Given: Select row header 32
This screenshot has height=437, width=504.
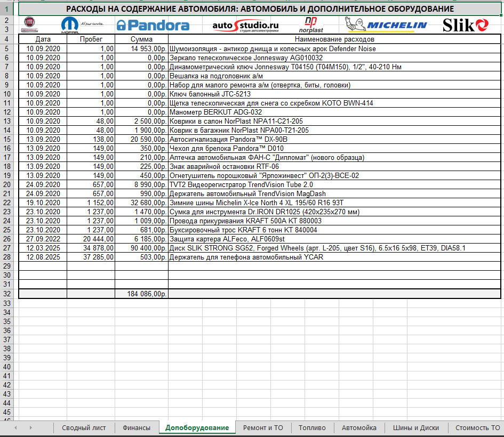Looking at the screenshot, I should pos(6,294).
